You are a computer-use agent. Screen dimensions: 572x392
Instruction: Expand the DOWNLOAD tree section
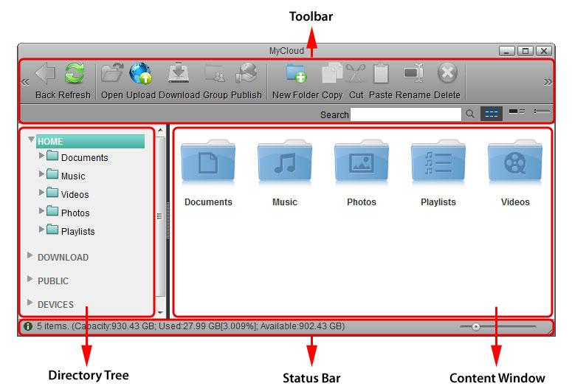(30, 255)
